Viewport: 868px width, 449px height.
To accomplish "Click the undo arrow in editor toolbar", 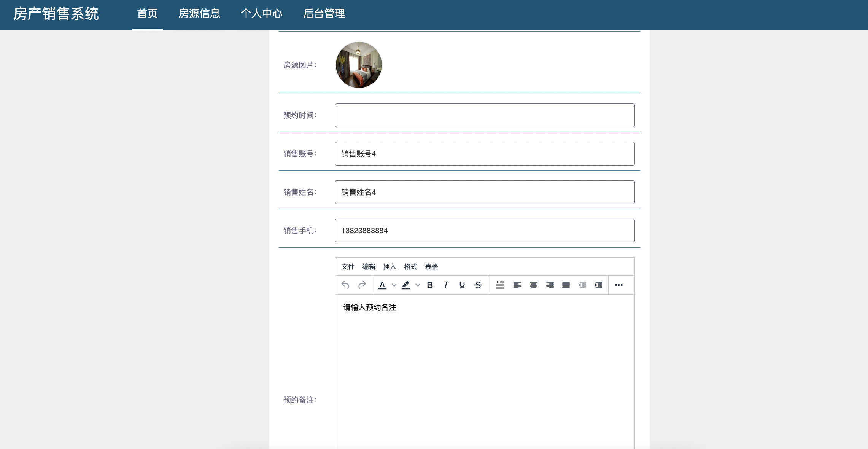I will point(345,285).
